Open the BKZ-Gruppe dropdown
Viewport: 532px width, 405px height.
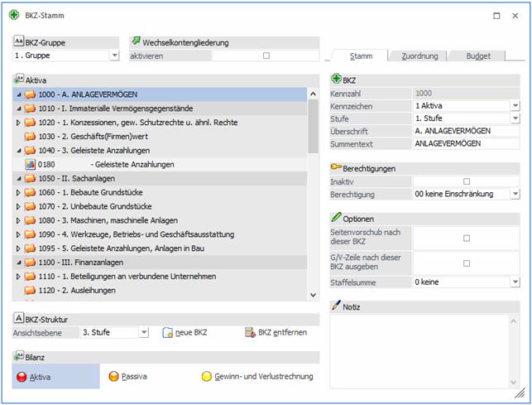[114, 55]
